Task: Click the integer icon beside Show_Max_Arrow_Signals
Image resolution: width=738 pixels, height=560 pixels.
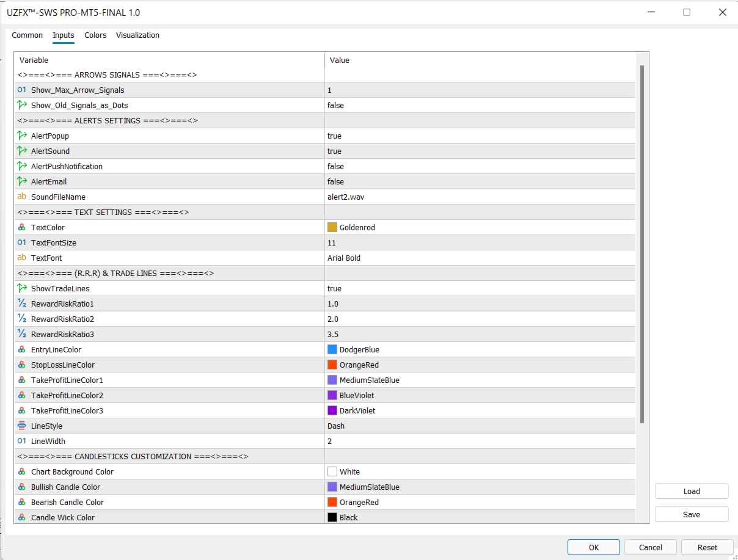Action: 22,90
